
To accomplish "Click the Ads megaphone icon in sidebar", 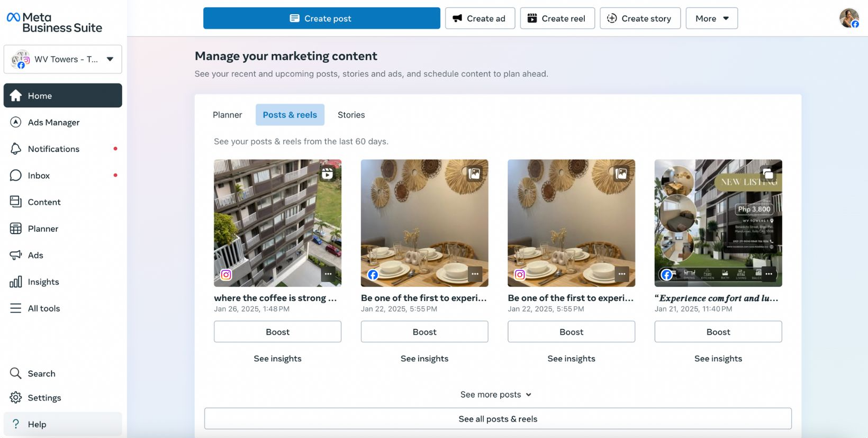I will pos(16,255).
